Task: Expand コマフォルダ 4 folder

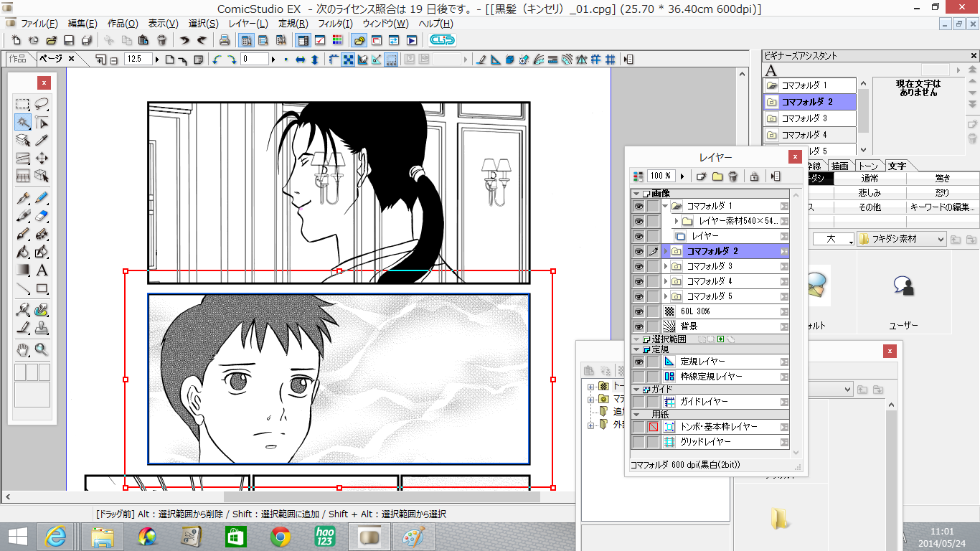Action: pos(666,281)
